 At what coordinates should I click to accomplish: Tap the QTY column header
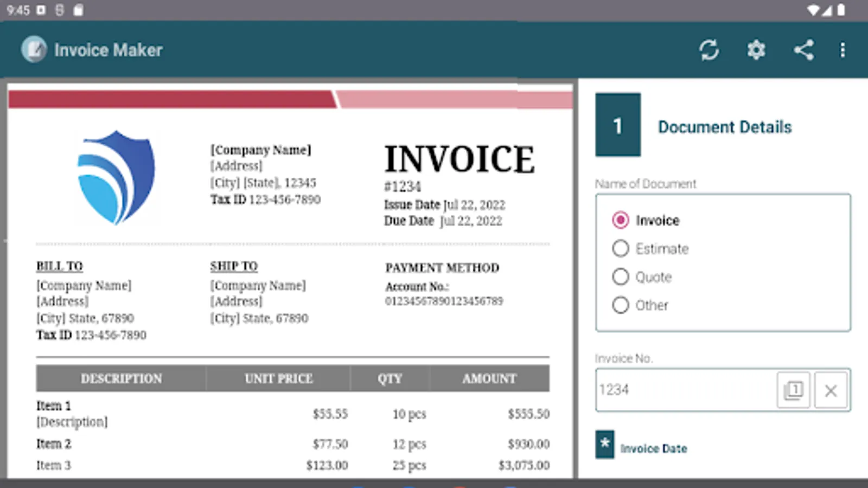pos(390,378)
